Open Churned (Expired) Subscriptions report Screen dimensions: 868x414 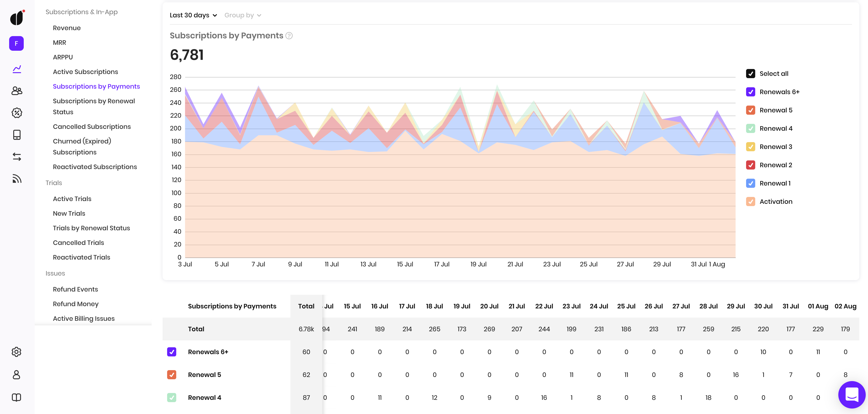82,147
